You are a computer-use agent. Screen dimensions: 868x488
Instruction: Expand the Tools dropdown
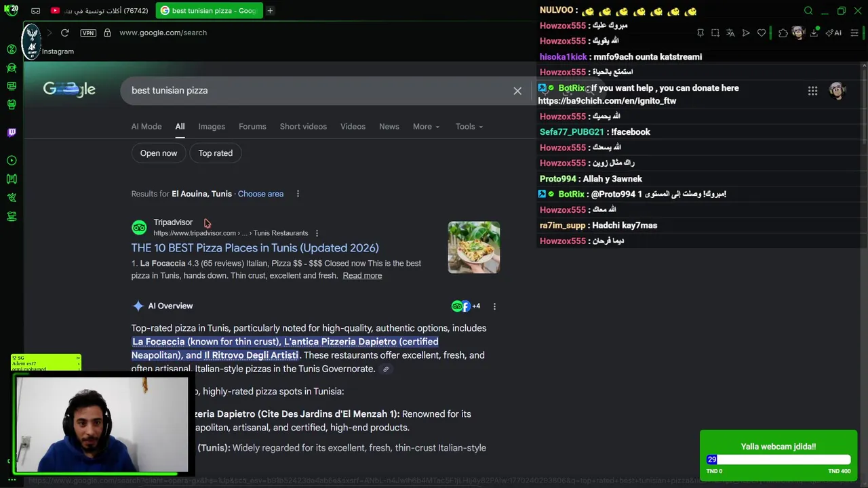tap(469, 127)
